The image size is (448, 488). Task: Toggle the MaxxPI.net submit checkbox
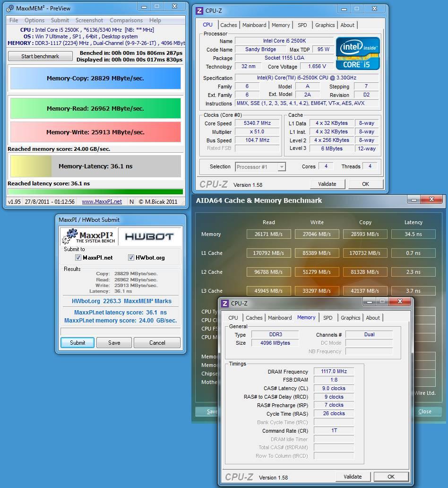78,257
